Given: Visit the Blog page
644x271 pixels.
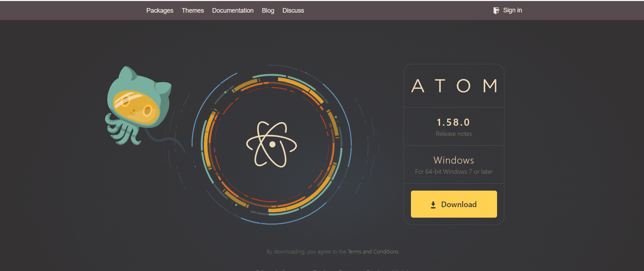Looking at the screenshot, I should 268,11.
